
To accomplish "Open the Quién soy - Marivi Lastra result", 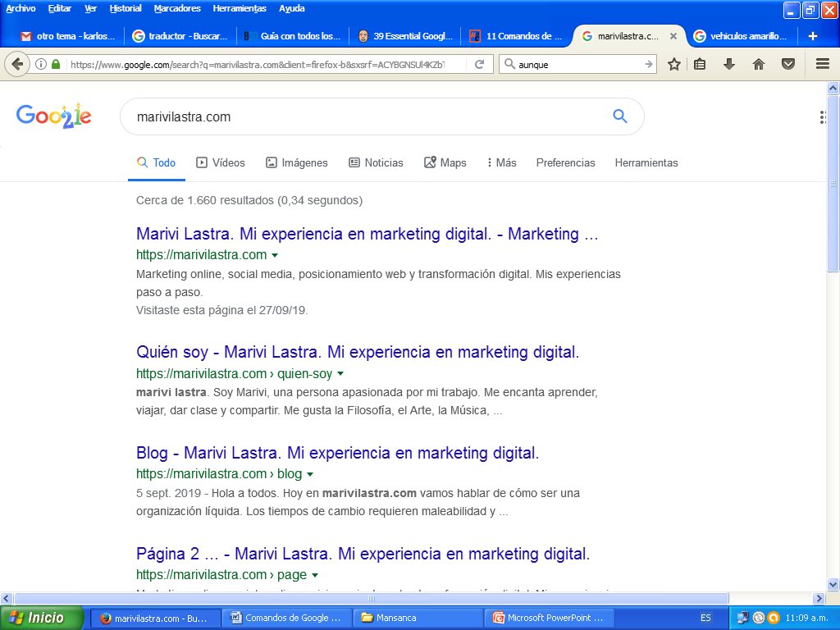I will click(x=358, y=352).
